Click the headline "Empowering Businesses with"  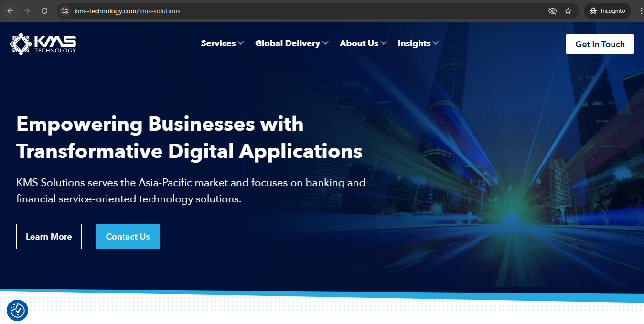[160, 124]
